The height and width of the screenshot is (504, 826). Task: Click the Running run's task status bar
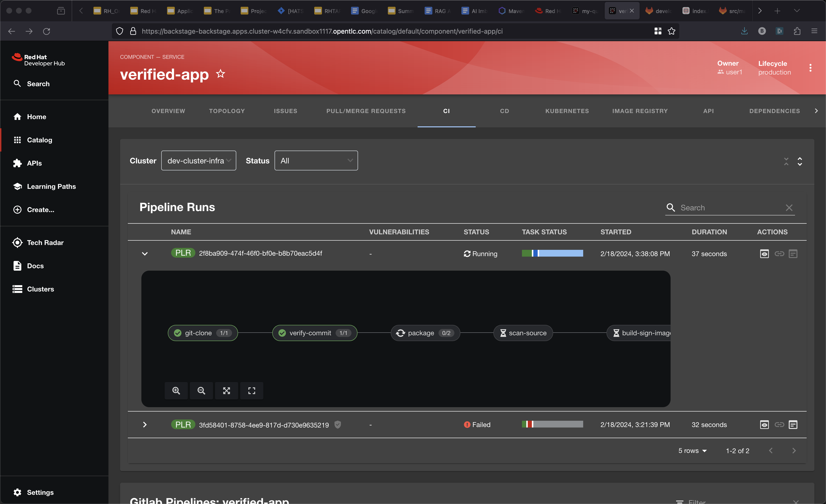click(552, 253)
